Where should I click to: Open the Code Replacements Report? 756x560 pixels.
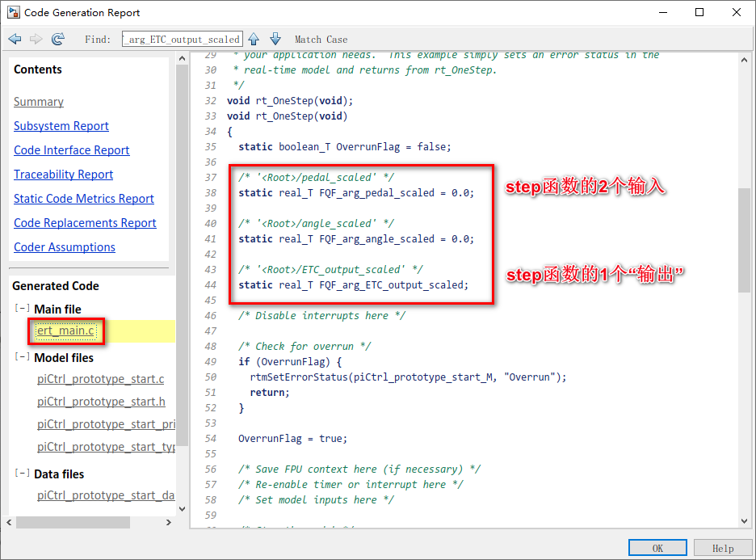[85, 223]
